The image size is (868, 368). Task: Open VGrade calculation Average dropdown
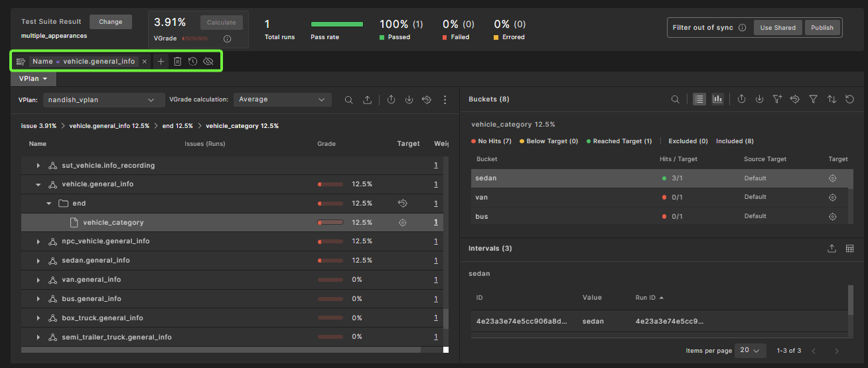click(x=282, y=100)
